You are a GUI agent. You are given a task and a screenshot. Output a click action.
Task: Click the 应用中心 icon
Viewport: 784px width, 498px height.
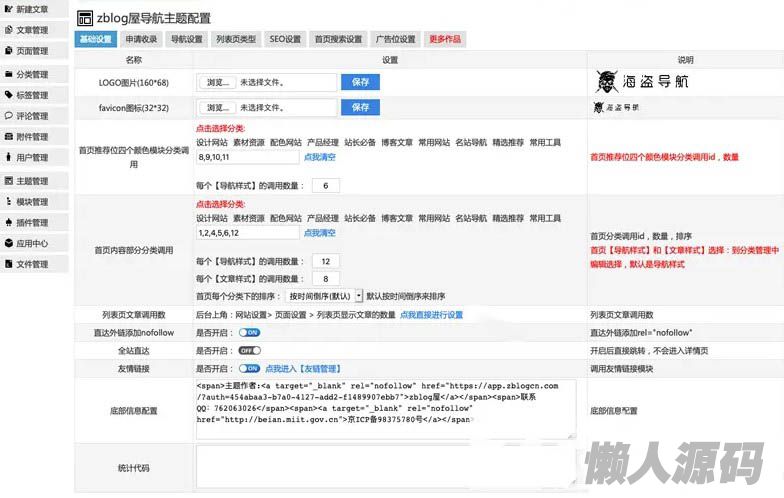point(8,243)
